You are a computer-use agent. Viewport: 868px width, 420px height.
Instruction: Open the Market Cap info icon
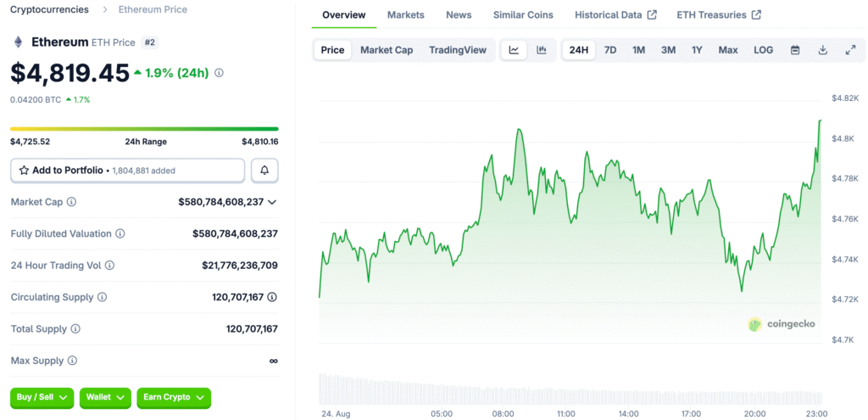71,202
